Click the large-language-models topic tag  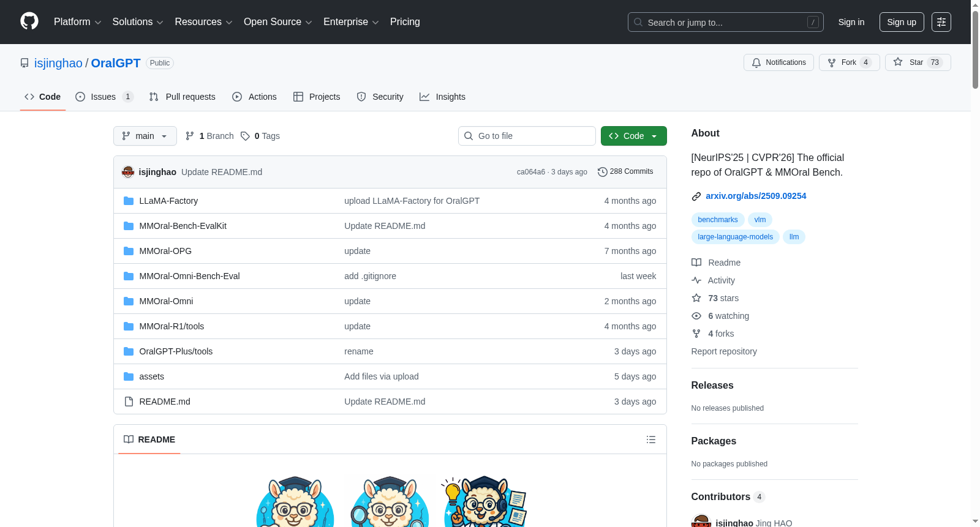tap(736, 237)
